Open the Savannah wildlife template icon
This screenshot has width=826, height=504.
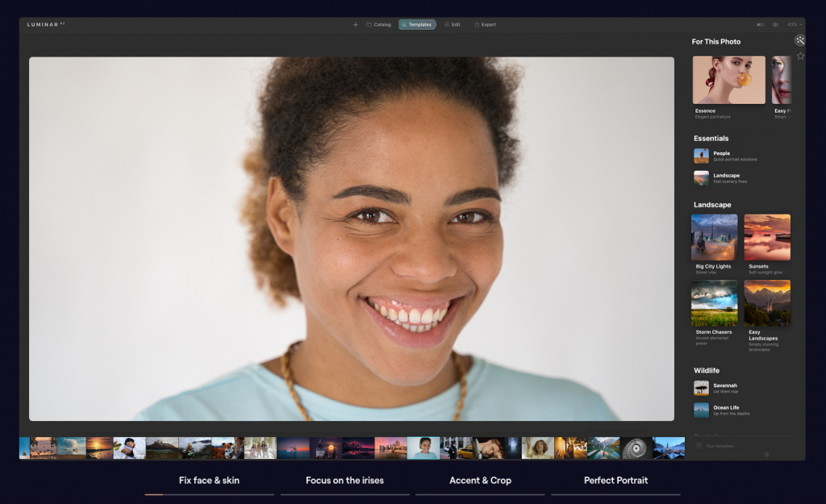coord(699,388)
